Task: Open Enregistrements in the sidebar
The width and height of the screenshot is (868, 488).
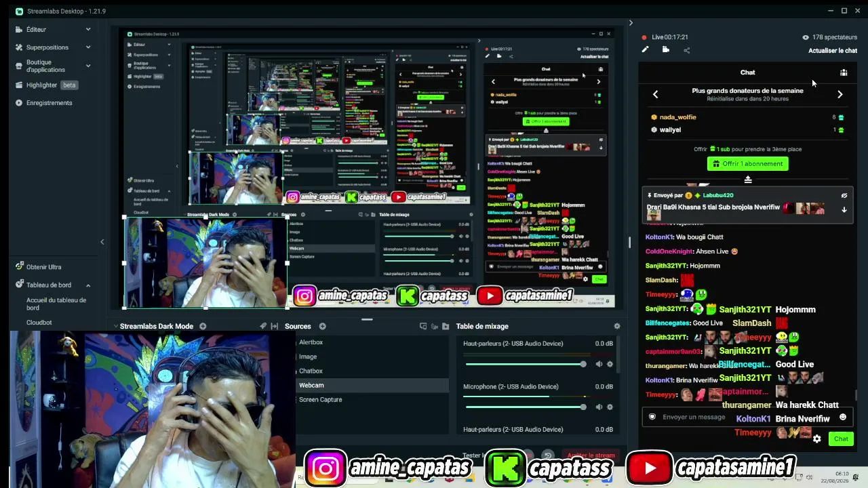Action: (x=44, y=103)
